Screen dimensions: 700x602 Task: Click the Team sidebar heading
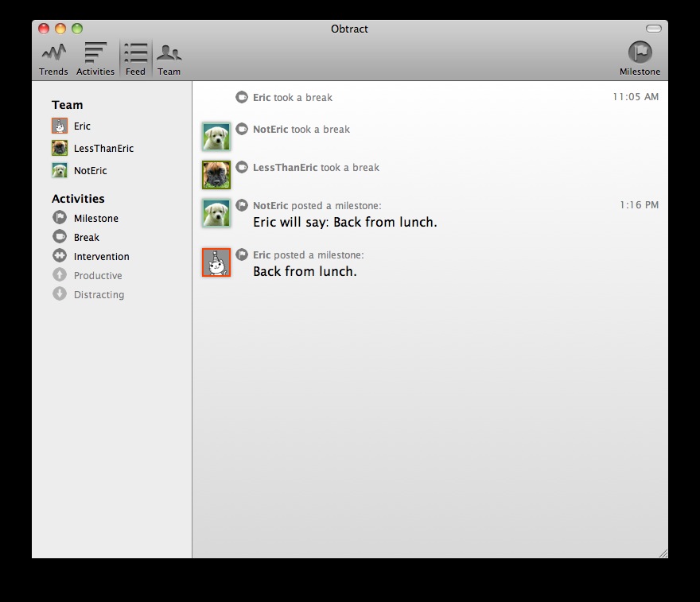click(67, 105)
